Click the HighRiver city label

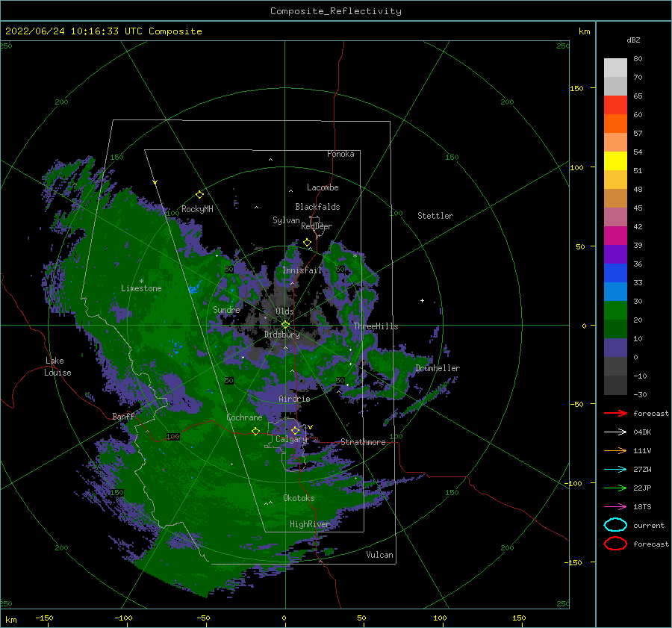point(310,524)
